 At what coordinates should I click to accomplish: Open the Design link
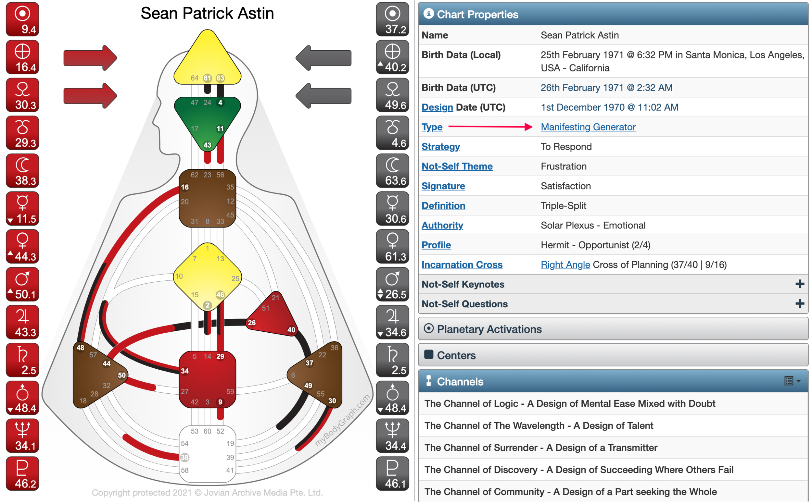pos(438,107)
